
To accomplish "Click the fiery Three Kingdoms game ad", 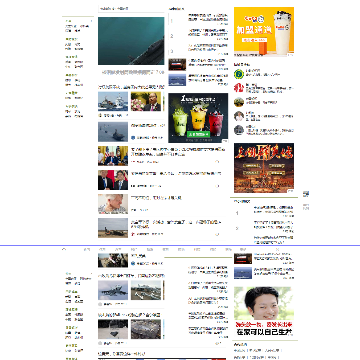I will click(x=264, y=168).
